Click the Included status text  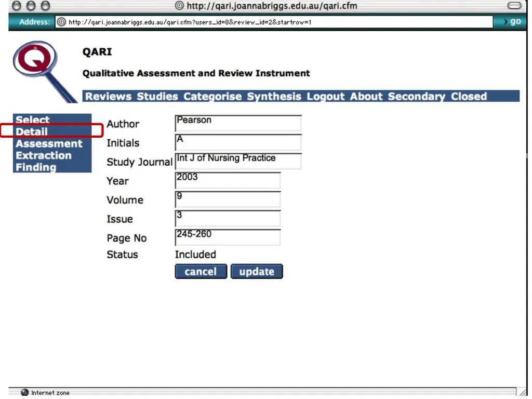[195, 255]
